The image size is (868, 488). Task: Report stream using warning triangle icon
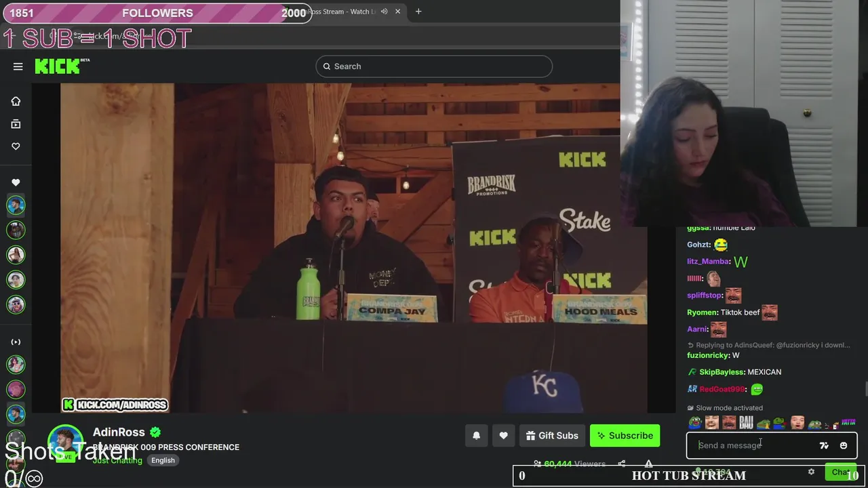pyautogui.click(x=648, y=464)
